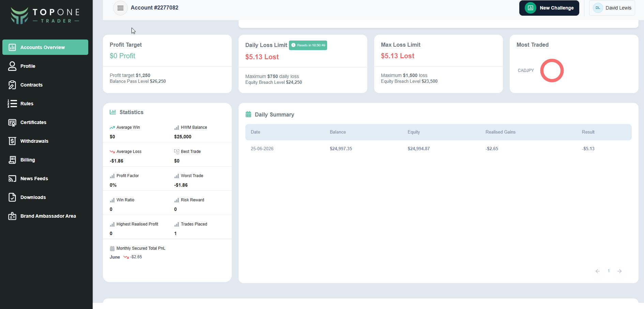The image size is (644, 309).
Task: Go to previous page arrow
Action: coord(598,271)
